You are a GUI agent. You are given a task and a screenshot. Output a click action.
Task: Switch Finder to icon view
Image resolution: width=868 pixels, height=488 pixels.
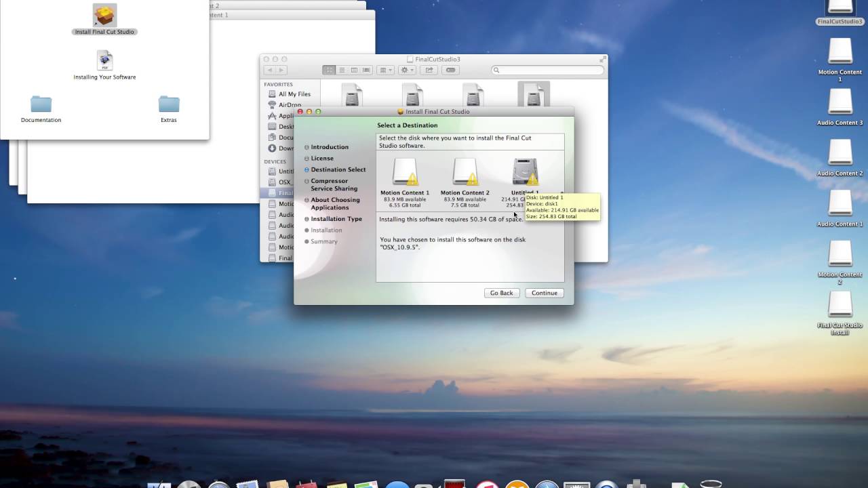[x=330, y=70]
